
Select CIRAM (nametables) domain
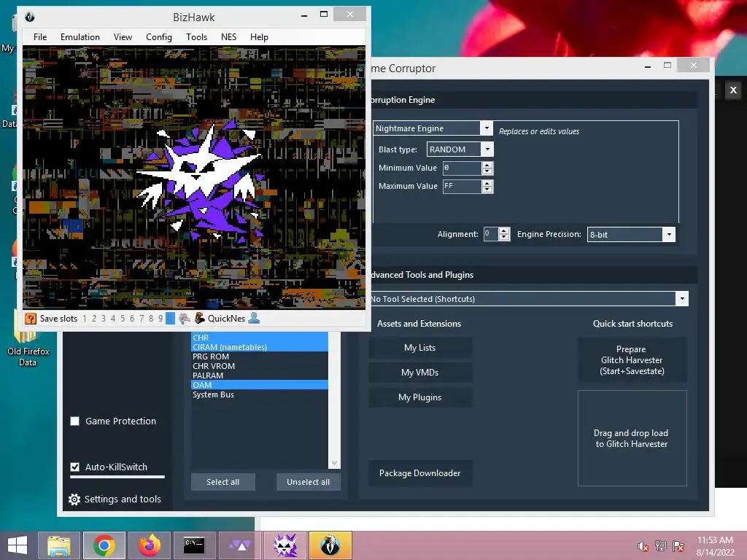pyautogui.click(x=260, y=346)
